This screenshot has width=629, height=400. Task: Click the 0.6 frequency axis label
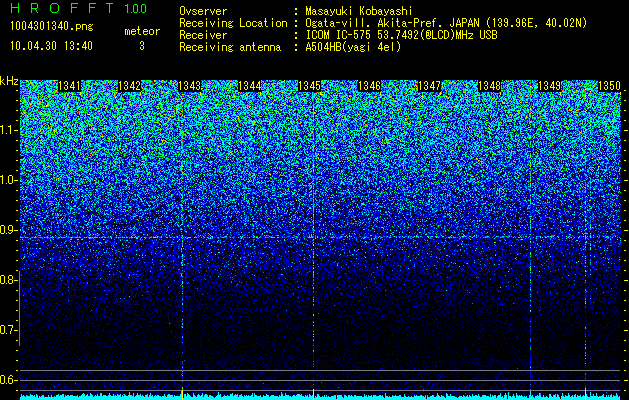tap(8, 380)
